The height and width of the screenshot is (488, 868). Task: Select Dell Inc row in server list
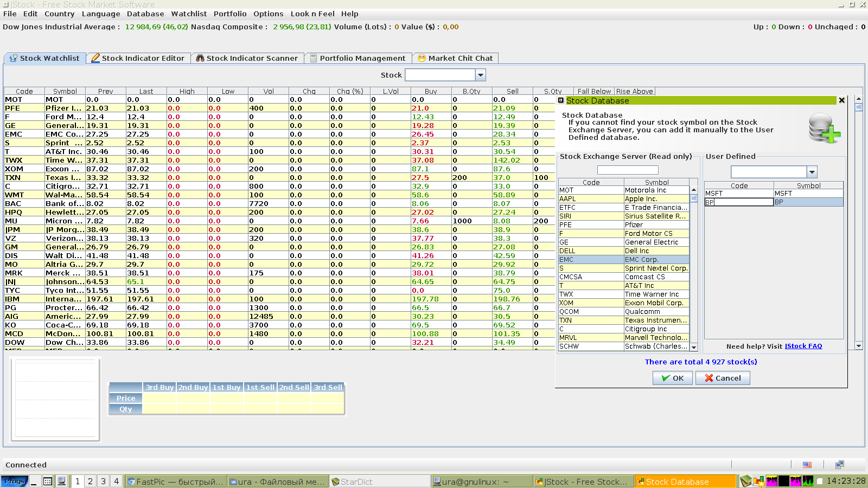[x=624, y=251]
